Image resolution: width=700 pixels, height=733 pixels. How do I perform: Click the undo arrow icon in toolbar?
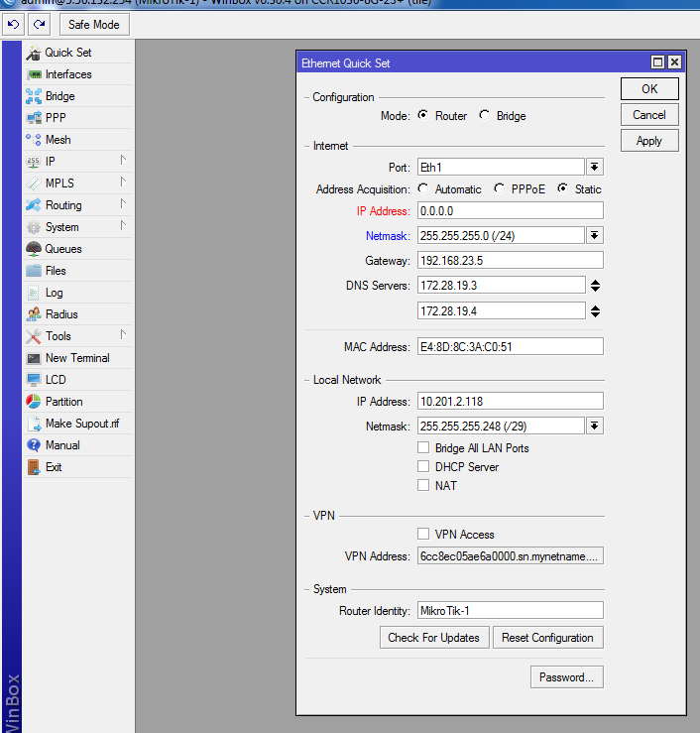(x=15, y=24)
